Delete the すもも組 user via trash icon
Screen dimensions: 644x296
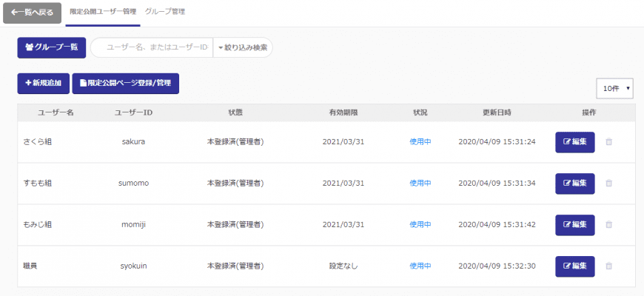coord(608,184)
